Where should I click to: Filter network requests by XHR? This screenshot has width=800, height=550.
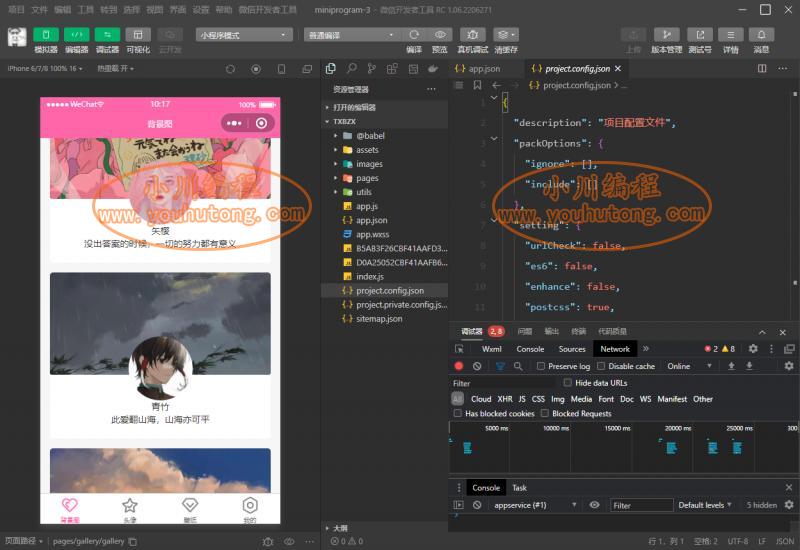505,399
